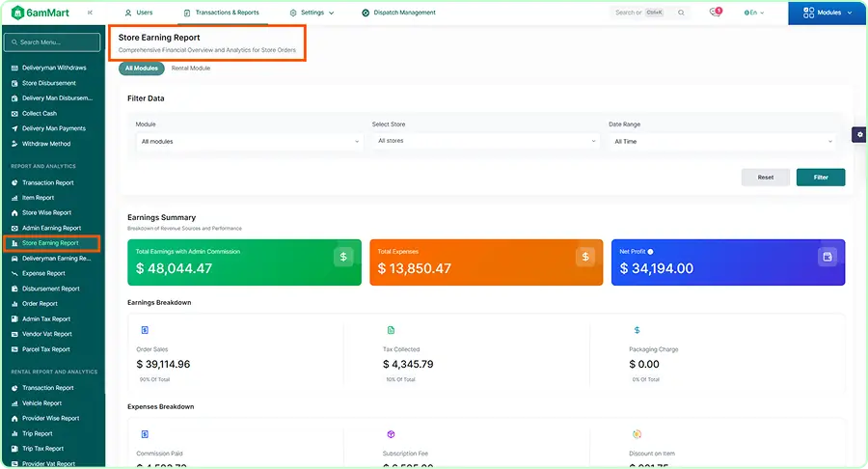Collapse the sidebar with the arrow icon
Screen dimensions: 868x469
pos(90,13)
